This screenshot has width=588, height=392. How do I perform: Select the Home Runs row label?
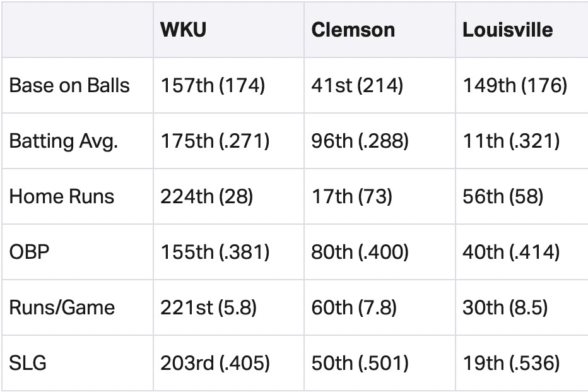[61, 196]
